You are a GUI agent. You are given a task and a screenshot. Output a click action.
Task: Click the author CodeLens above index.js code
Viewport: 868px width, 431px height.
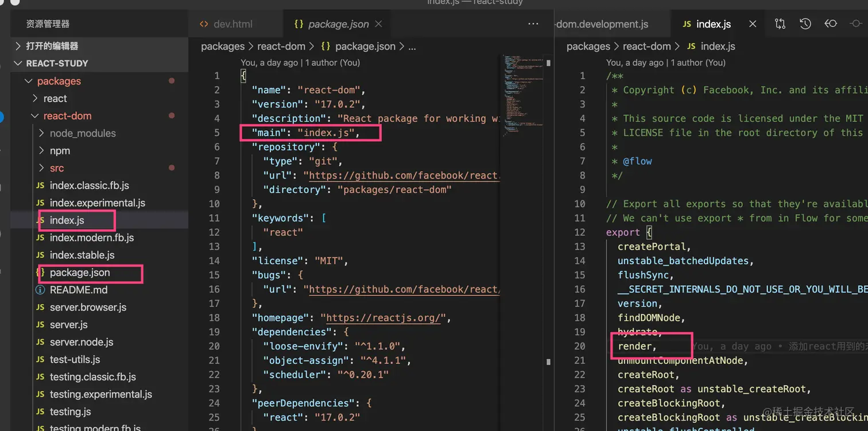coord(666,63)
